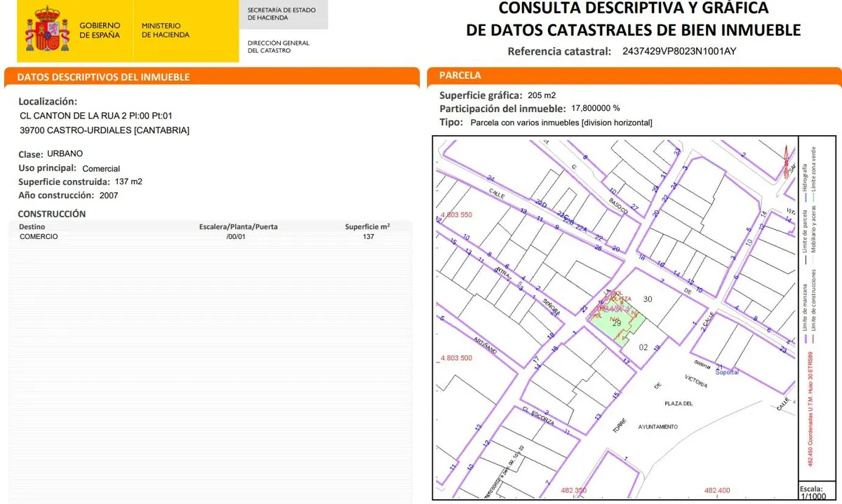Click the '/00/01' table cell
Screen dimensions: 842x504
235,236
